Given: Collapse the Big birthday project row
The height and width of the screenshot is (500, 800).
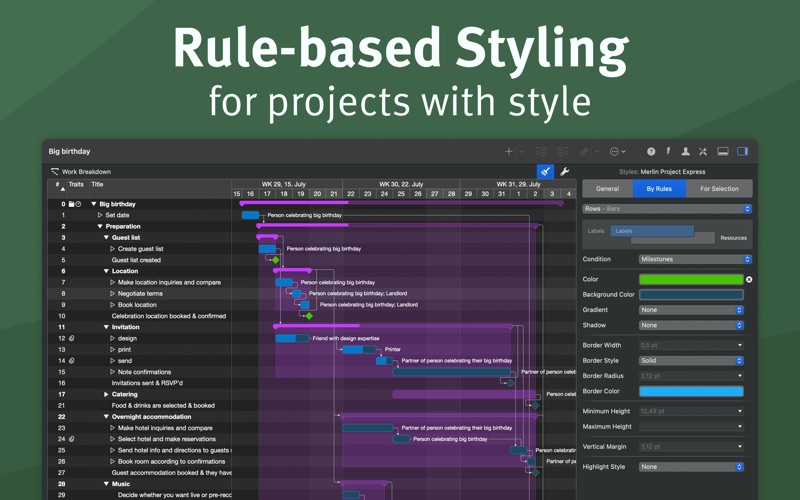Looking at the screenshot, I should point(94,204).
